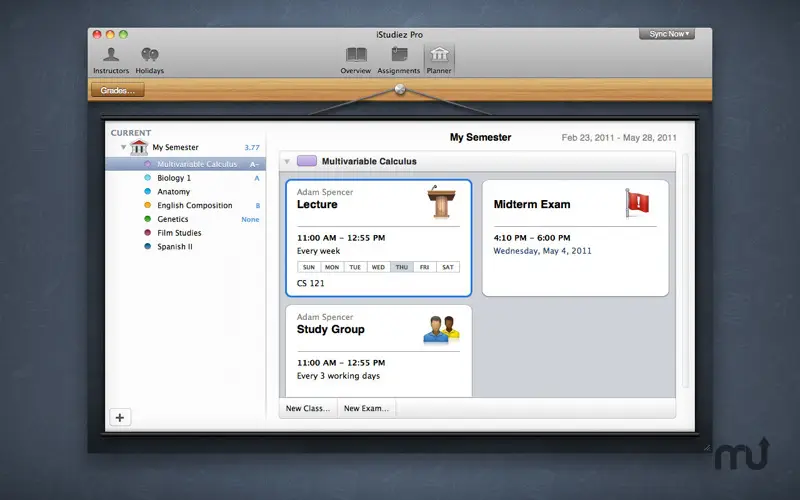
Task: Select the Film Studies course
Action: (x=185, y=233)
